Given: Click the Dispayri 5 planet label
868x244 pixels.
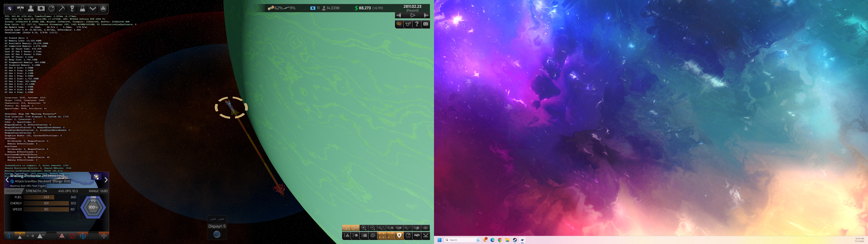Looking at the screenshot, I should 217,226.
